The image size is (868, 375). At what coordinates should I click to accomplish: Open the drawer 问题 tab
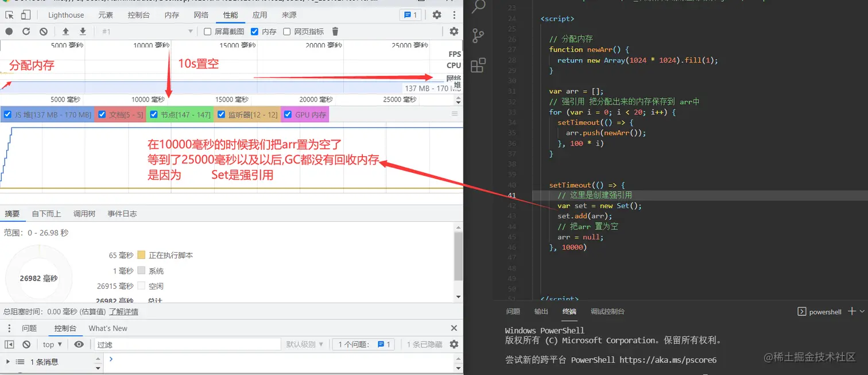click(x=29, y=328)
